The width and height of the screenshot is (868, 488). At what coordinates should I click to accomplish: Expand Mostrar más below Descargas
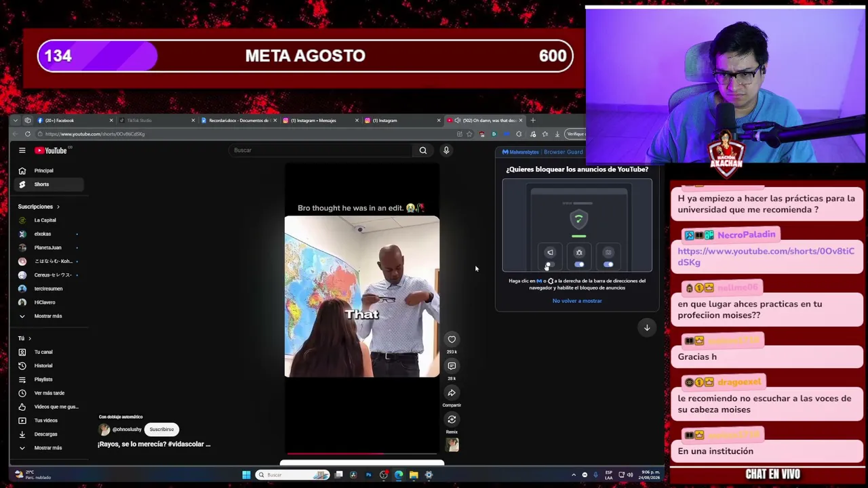[x=47, y=448]
